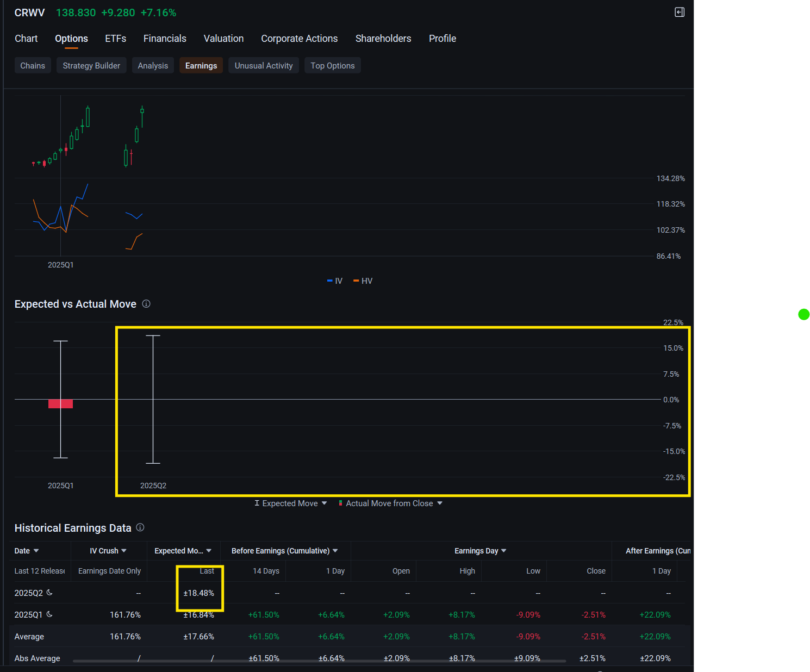Expand the Actual Move from Close dropdown
Viewport: 810px width, 672px height.
(x=440, y=503)
